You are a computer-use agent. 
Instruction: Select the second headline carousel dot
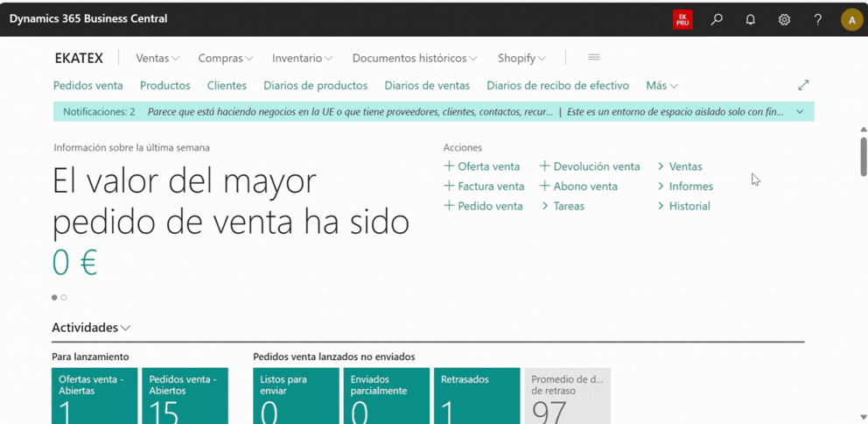64,298
